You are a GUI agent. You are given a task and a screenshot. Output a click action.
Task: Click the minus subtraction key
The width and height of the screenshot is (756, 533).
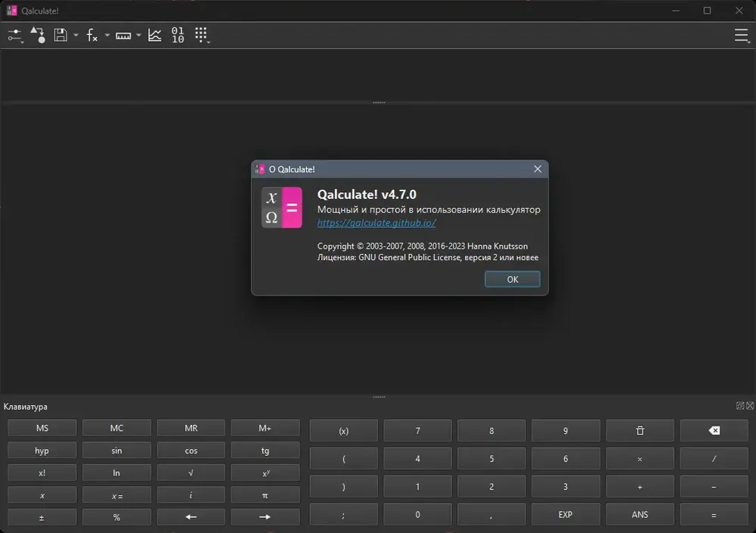[x=714, y=487]
